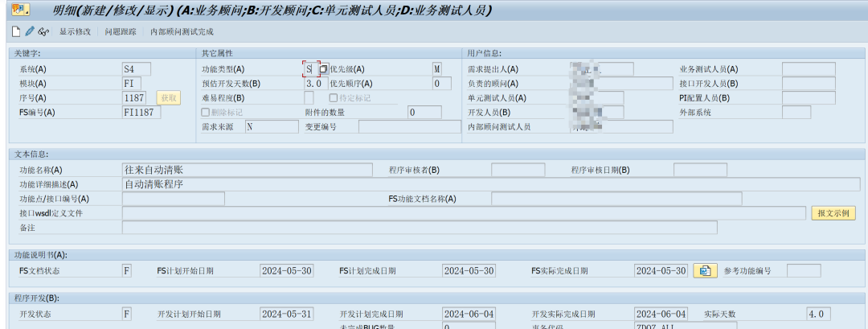Click the 参考功能编号 field
868x329 pixels.
tap(804, 271)
